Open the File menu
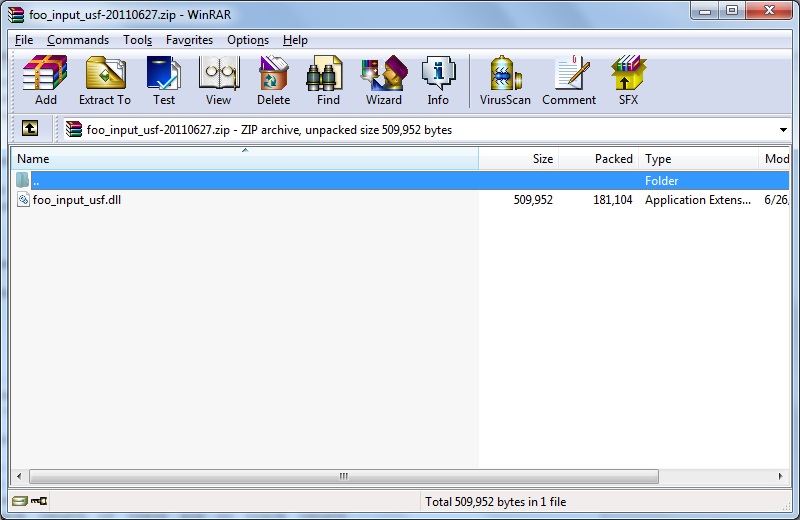Screen dimensions: 800x520 coord(24,40)
